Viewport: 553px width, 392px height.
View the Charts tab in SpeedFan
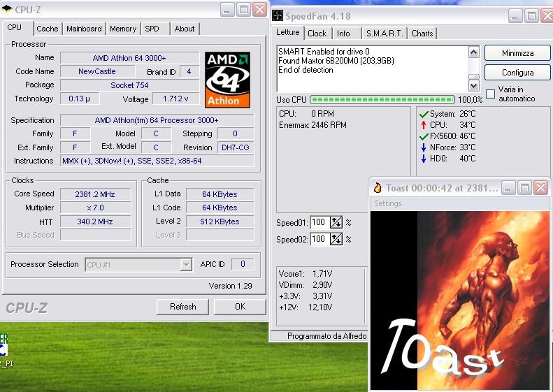[422, 34]
